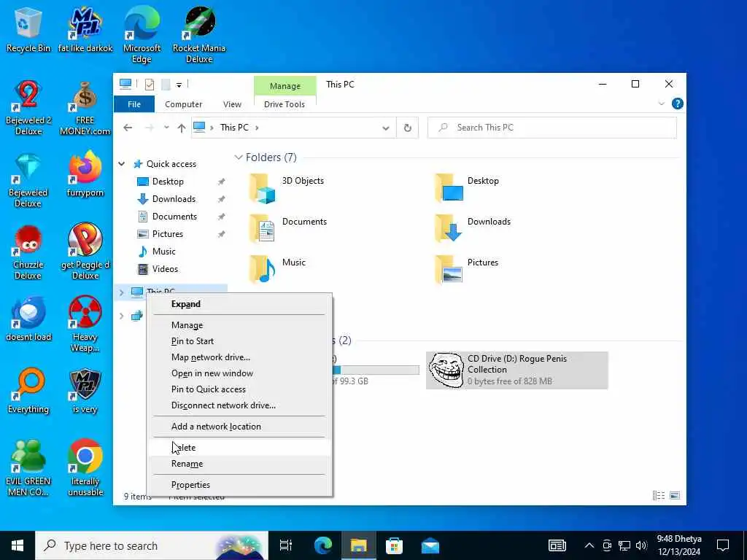
Task: Open Properties from the context menu
Action: (x=239, y=485)
